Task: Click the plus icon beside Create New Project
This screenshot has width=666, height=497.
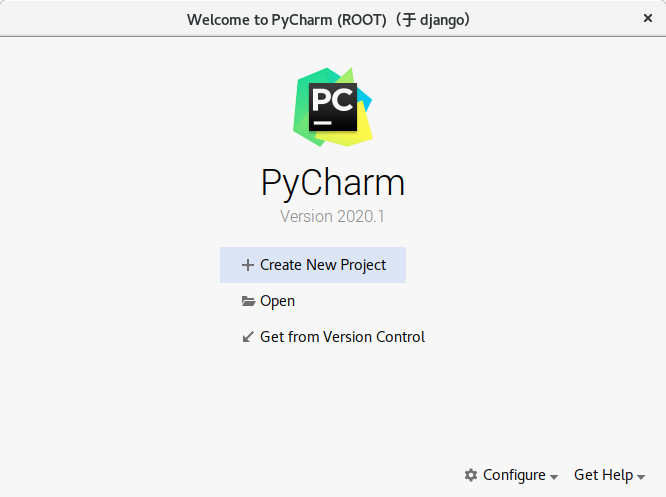Action: tap(248, 265)
